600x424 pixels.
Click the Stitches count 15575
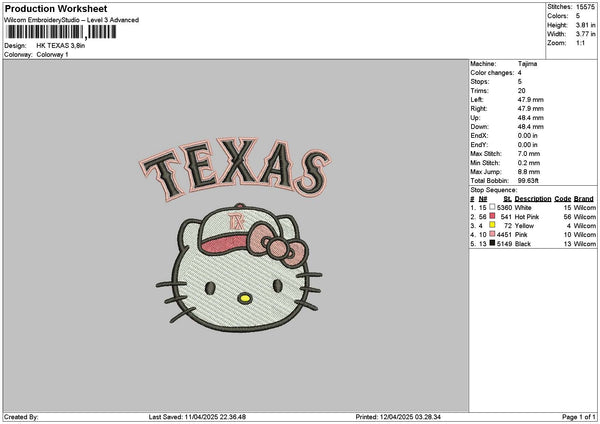click(x=586, y=7)
